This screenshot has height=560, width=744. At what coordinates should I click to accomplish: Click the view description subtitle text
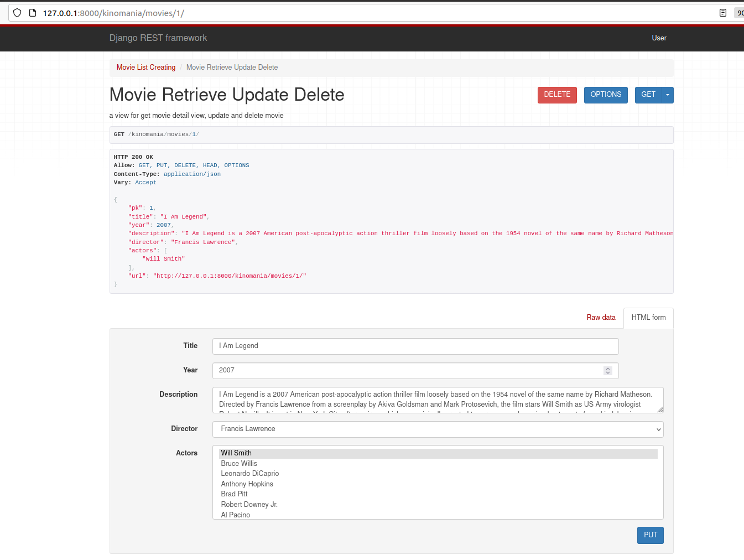196,116
